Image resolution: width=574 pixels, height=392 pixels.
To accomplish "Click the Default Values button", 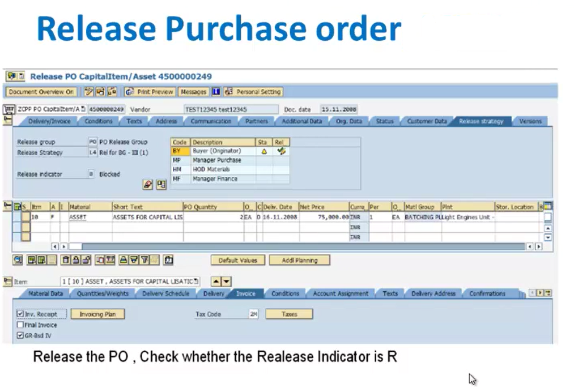I will tap(238, 260).
